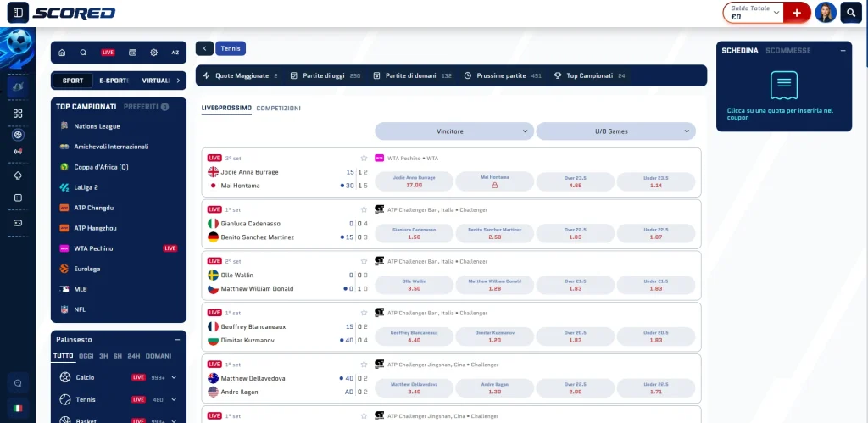Open the Italian flag language selector
Viewport: 868px width, 423px height.
click(x=18, y=409)
